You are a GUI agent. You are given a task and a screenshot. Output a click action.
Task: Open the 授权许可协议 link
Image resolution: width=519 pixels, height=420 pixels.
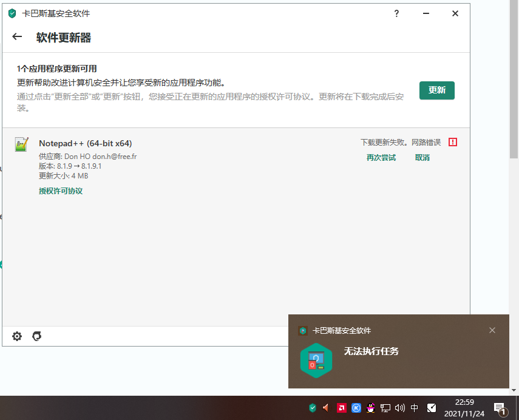(61, 191)
